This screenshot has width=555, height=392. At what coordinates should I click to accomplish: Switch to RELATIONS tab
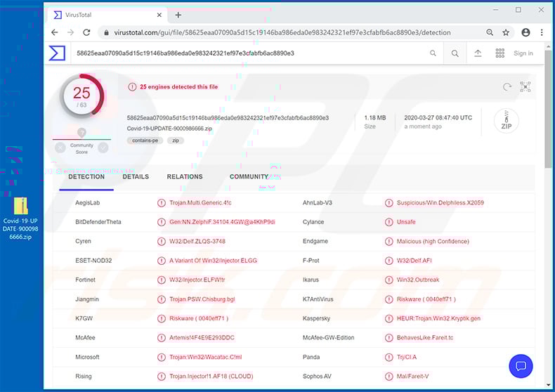185,177
